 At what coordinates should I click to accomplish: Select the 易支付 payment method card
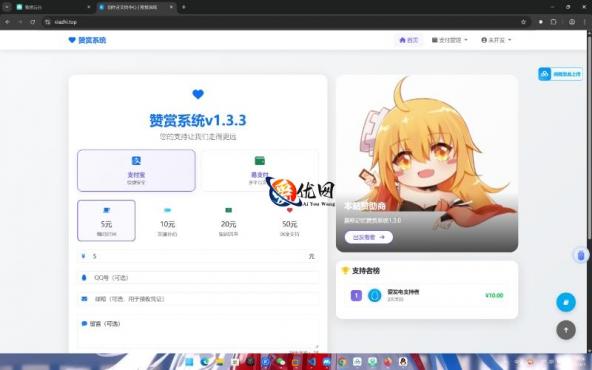point(259,171)
